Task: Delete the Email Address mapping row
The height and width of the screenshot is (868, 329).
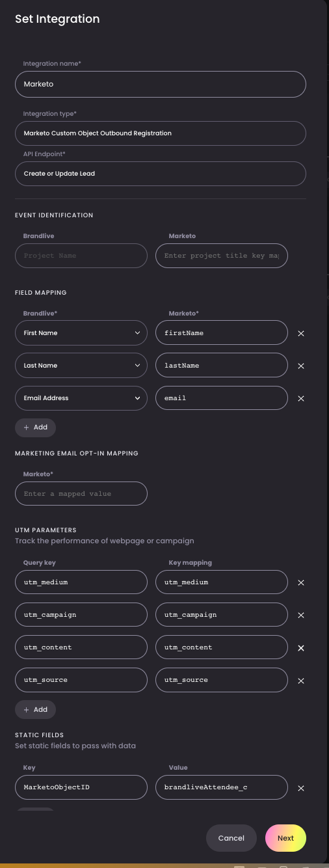Action: (301, 399)
